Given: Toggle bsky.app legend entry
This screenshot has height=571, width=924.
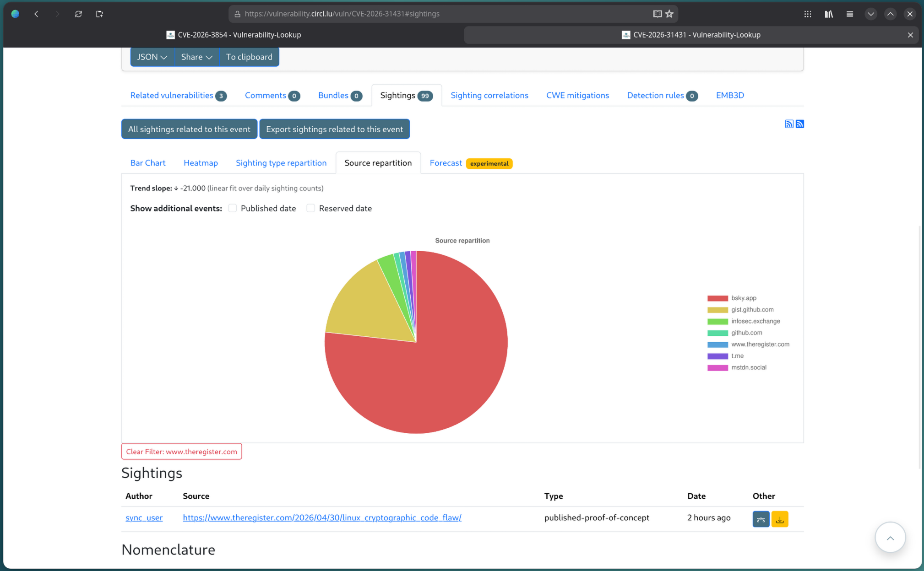Looking at the screenshot, I should [x=743, y=298].
